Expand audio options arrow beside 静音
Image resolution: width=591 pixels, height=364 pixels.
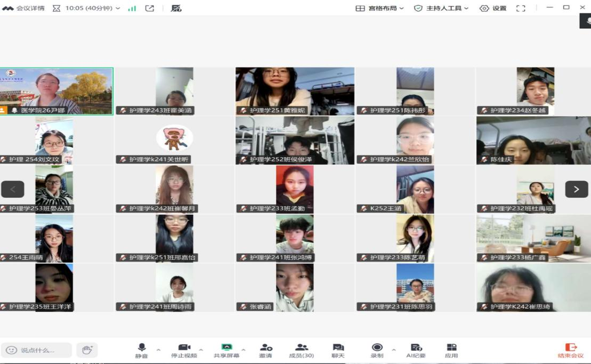click(158, 350)
